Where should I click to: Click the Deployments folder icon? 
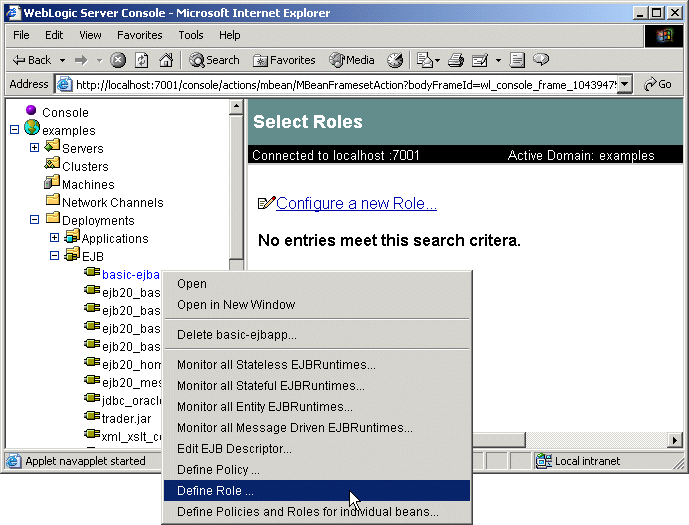tap(53, 217)
